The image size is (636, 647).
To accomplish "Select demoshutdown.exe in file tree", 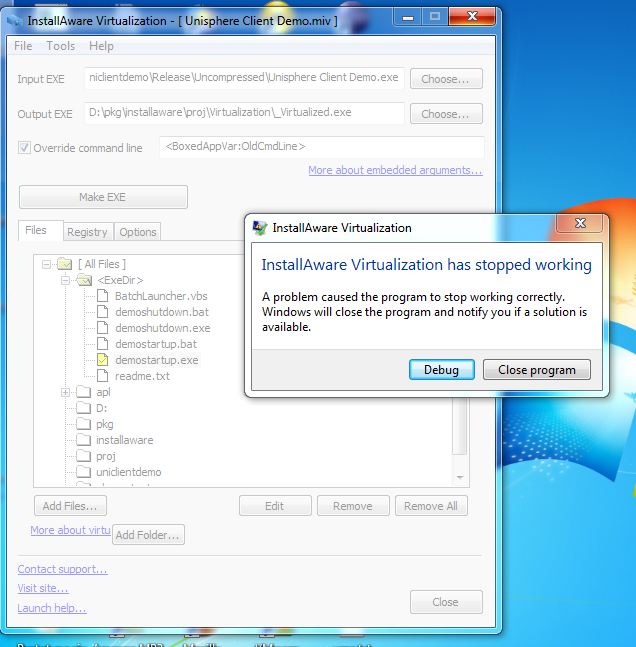I will click(163, 328).
